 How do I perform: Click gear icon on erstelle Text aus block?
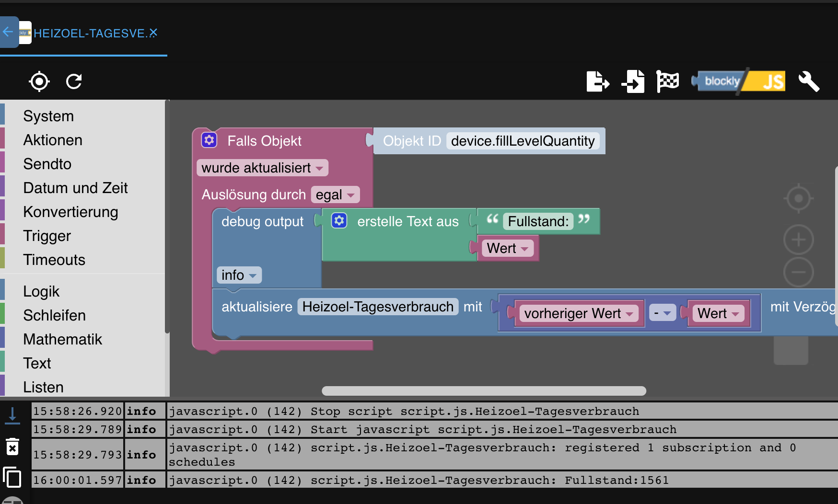click(x=339, y=220)
